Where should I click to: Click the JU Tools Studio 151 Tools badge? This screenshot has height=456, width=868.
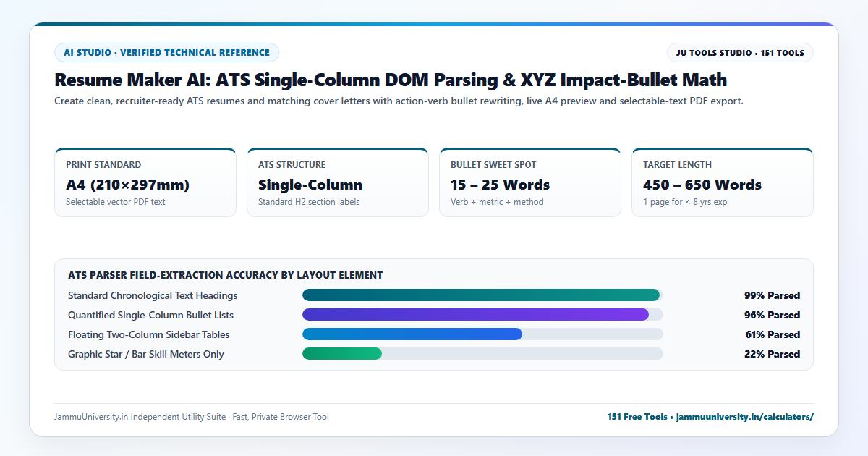click(x=740, y=53)
